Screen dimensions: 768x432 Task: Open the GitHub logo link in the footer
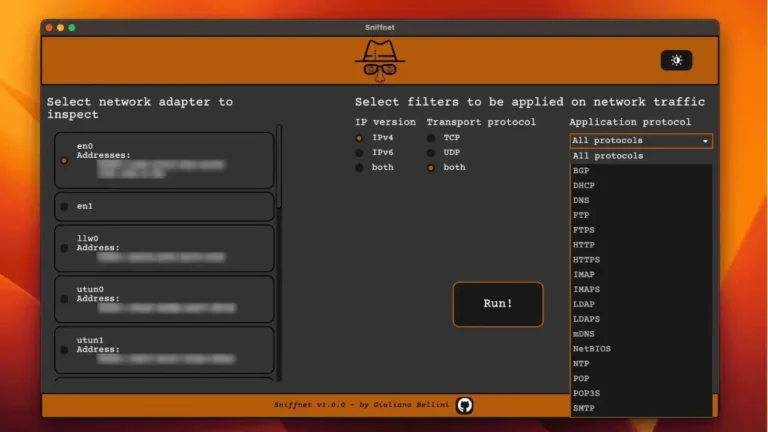pyautogui.click(x=464, y=405)
